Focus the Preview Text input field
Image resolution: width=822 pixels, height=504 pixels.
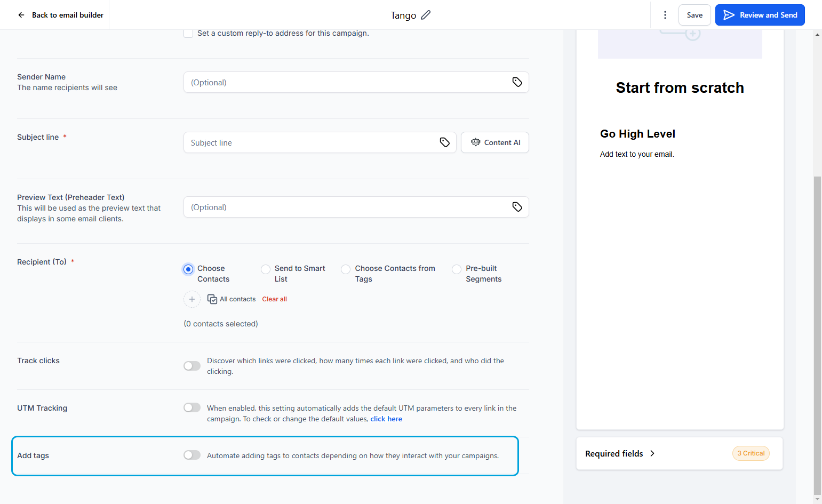[x=356, y=207]
